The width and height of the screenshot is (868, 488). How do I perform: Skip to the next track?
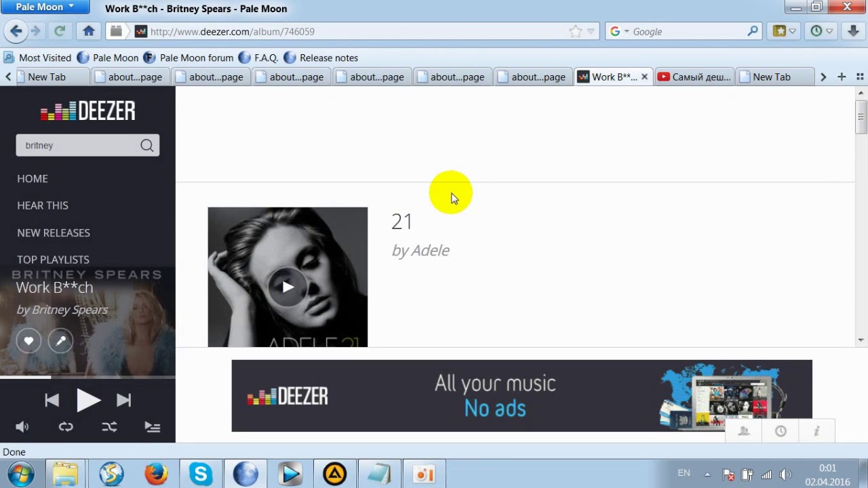point(123,401)
